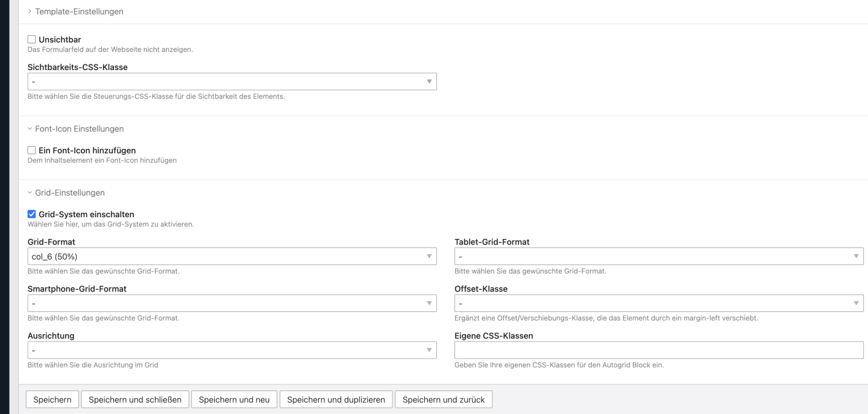Click the Eigene CSS-Klassen field label

coord(494,336)
